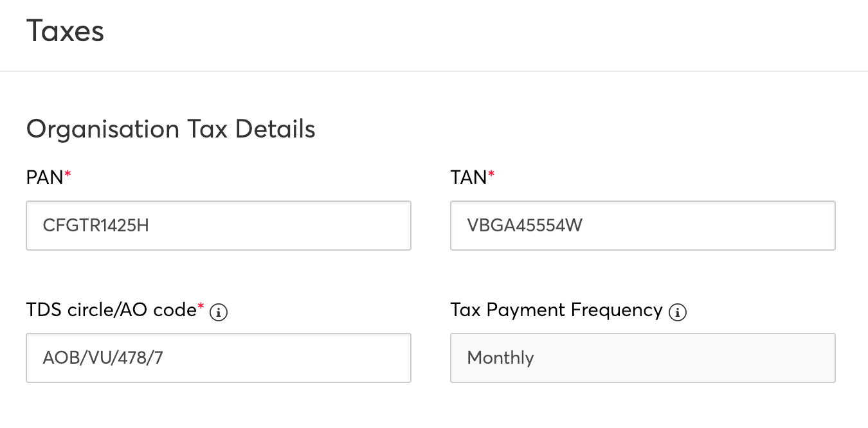Click the red asterisk next to TAN
Screen dimensions: 868x428
492,175
